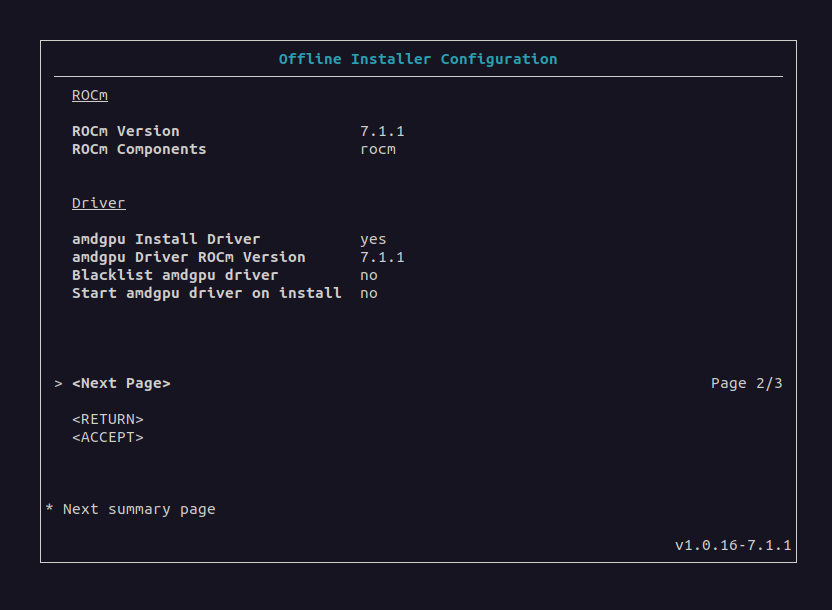The image size is (832, 610).
Task: Click the 'ROCm Version' label
Action: click(126, 131)
